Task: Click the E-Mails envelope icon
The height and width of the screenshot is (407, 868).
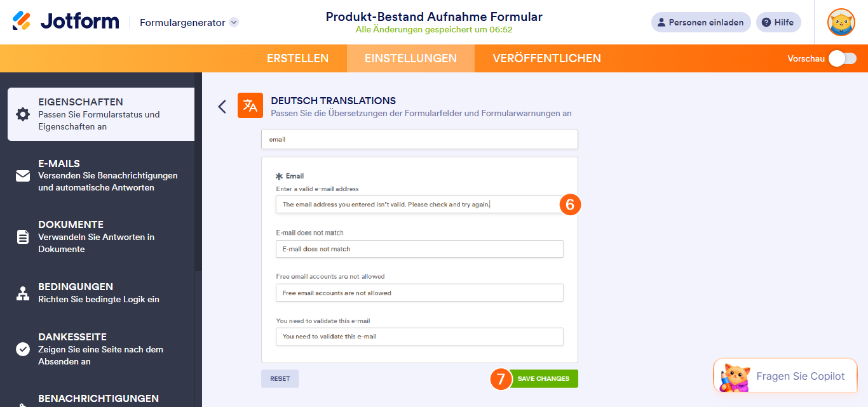Action: (23, 176)
